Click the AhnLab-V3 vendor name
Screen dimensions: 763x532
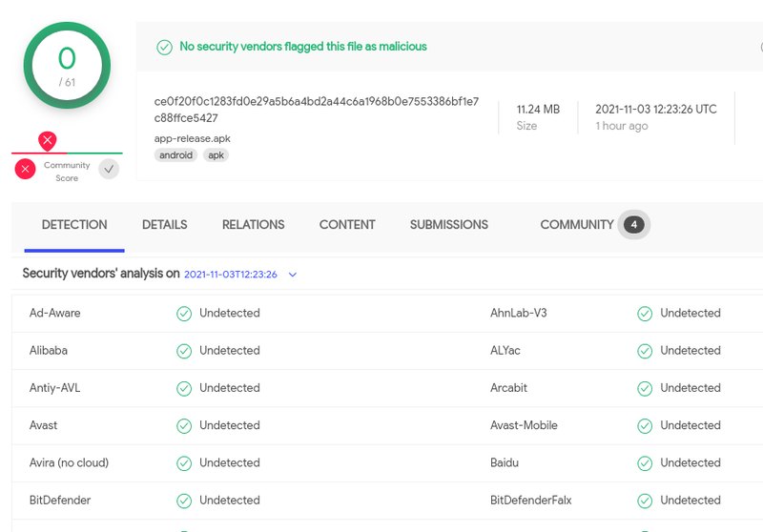(518, 313)
